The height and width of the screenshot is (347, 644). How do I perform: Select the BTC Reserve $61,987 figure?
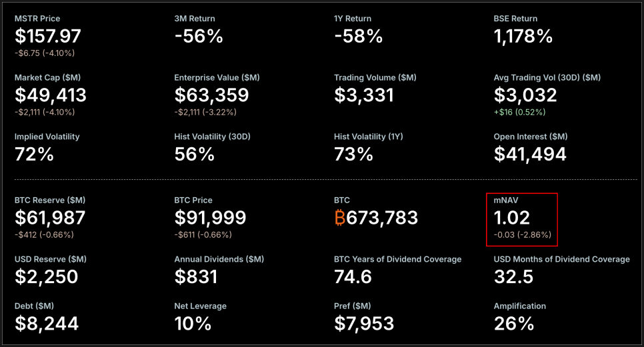(x=50, y=217)
